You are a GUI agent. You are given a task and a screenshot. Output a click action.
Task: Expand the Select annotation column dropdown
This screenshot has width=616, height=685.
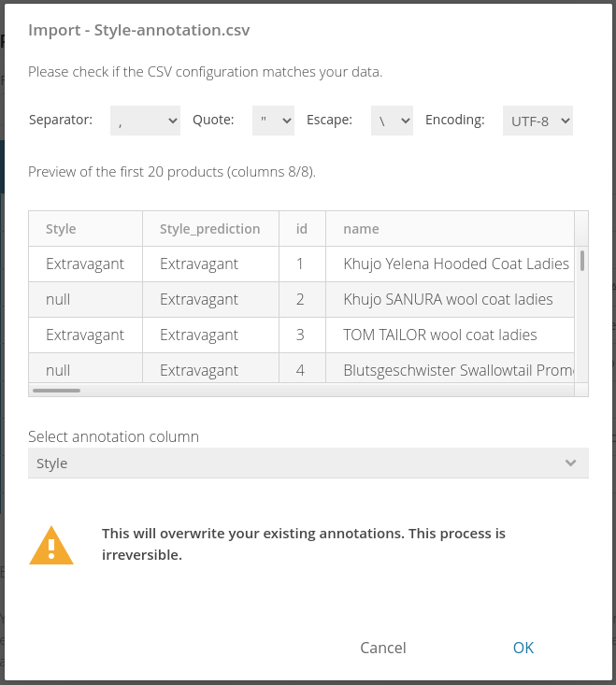coord(308,464)
